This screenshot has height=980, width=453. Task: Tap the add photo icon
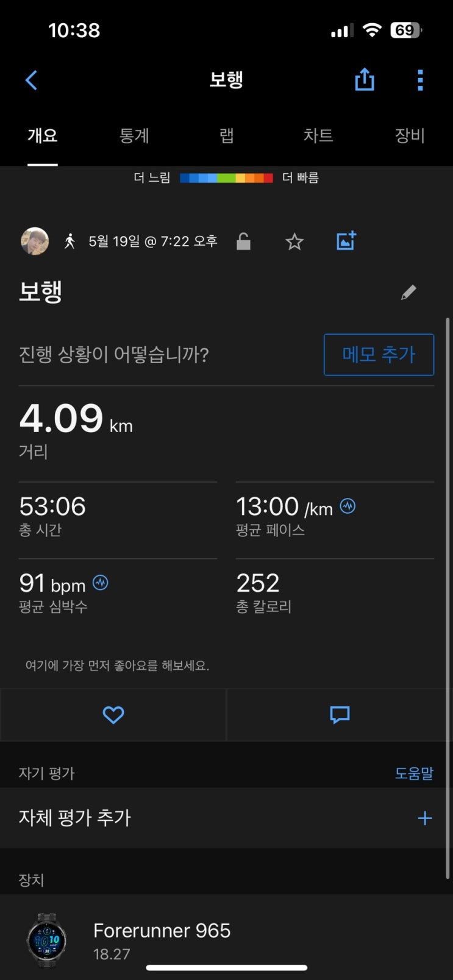click(x=346, y=241)
